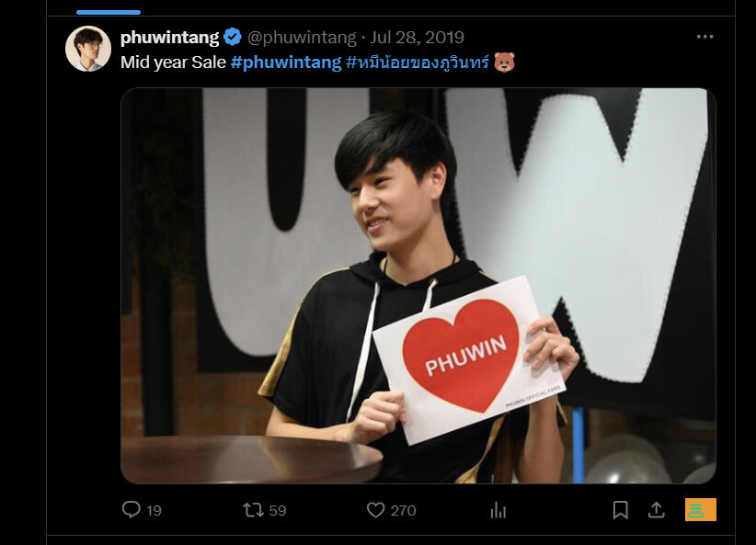
Task: Click the phuwintang display name
Action: pyautogui.click(x=170, y=37)
